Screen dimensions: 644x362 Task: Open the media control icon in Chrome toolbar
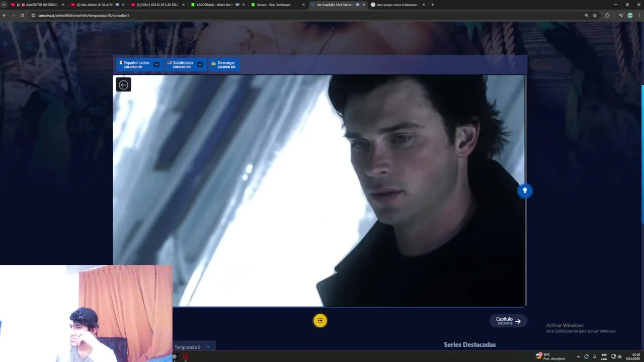(x=621, y=16)
